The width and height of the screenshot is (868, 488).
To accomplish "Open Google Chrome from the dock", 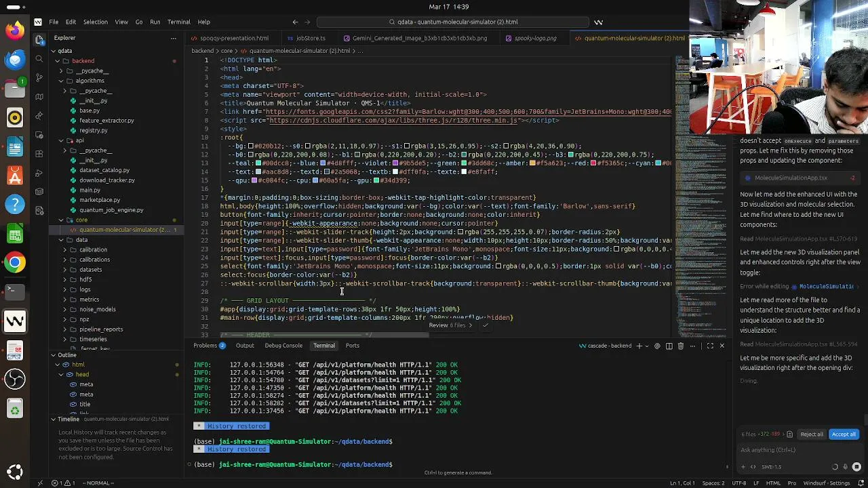I will point(14,262).
